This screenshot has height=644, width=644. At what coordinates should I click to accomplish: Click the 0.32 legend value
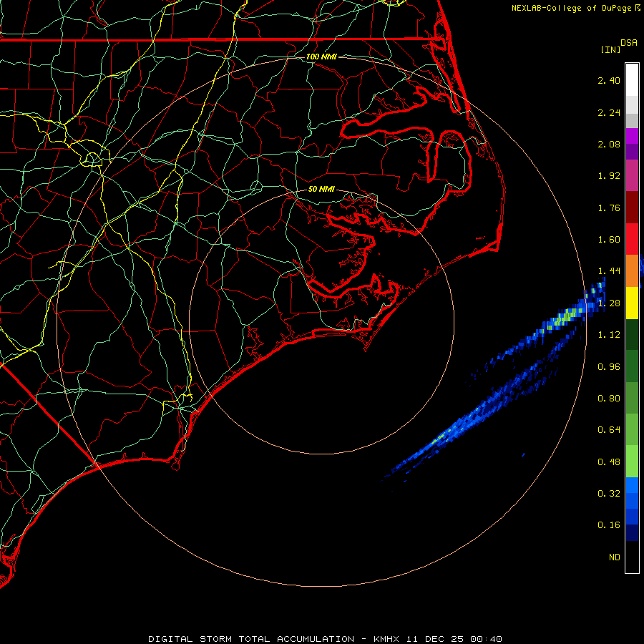tap(609, 494)
